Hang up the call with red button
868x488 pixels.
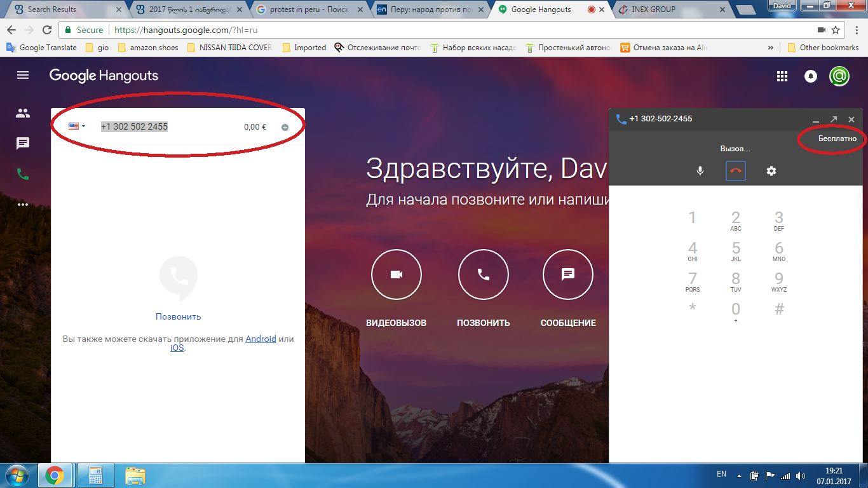(736, 171)
